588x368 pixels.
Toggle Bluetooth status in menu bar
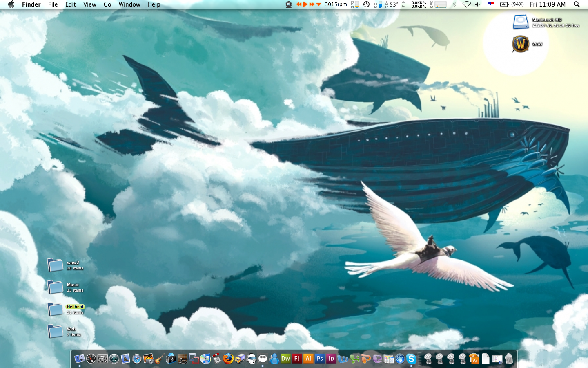point(454,4)
